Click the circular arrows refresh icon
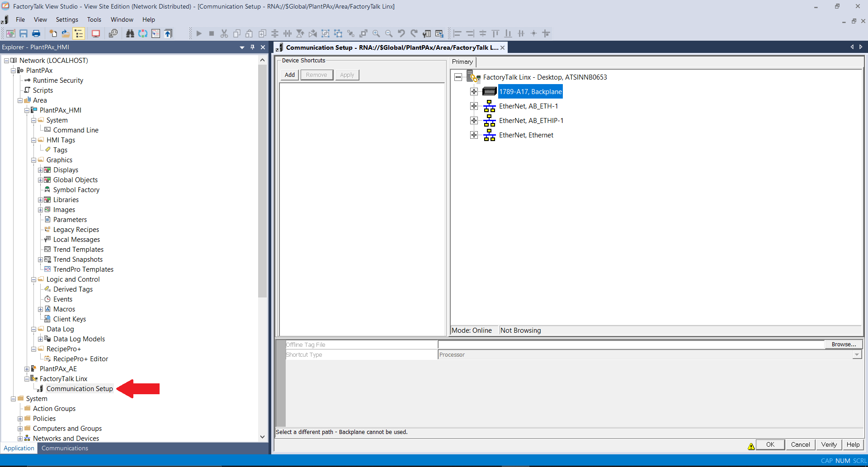Screen dimensions: 868x467 (143, 33)
